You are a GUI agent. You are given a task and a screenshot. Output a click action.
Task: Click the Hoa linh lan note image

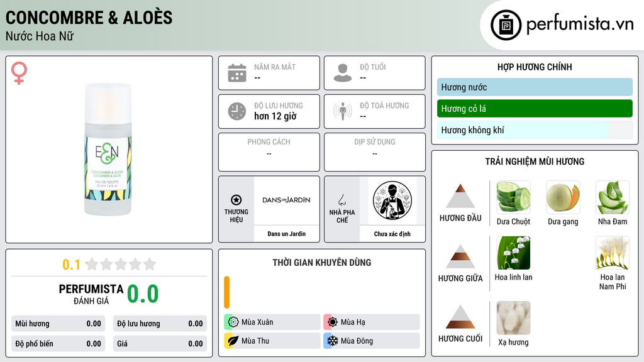(x=513, y=253)
